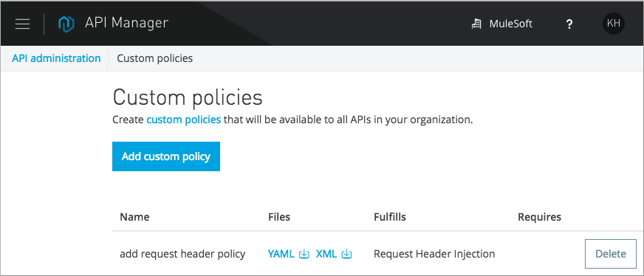This screenshot has height=276, width=644.
Task: Download the XML file link
Action: [326, 254]
